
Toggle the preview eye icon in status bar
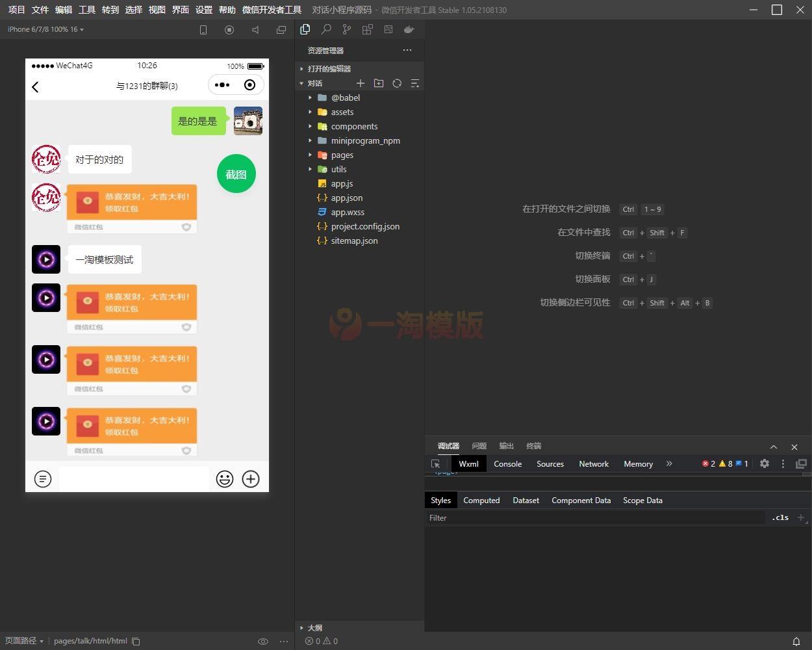pyautogui.click(x=263, y=641)
